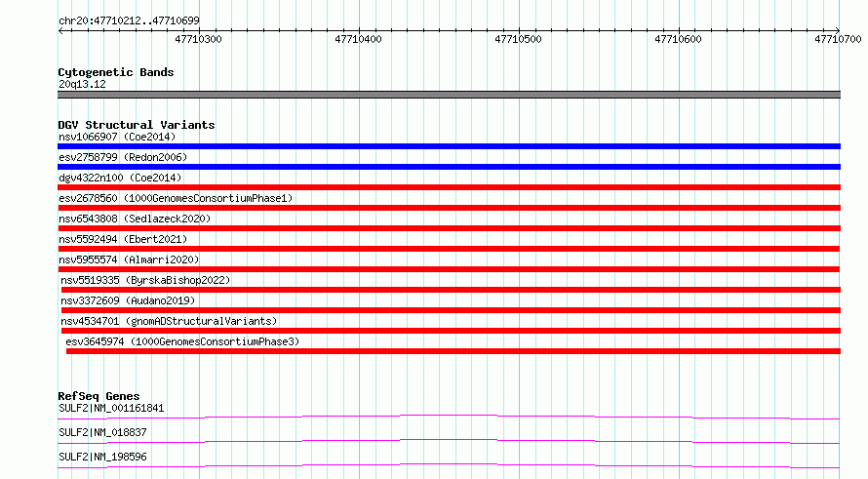
Task: Click the 47710300 ruler position label
Action: point(198,39)
